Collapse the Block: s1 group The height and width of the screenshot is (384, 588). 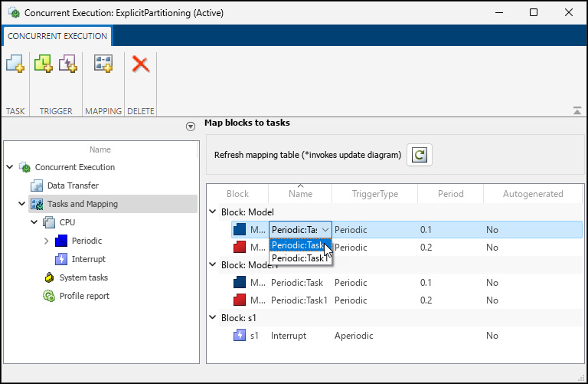212,317
